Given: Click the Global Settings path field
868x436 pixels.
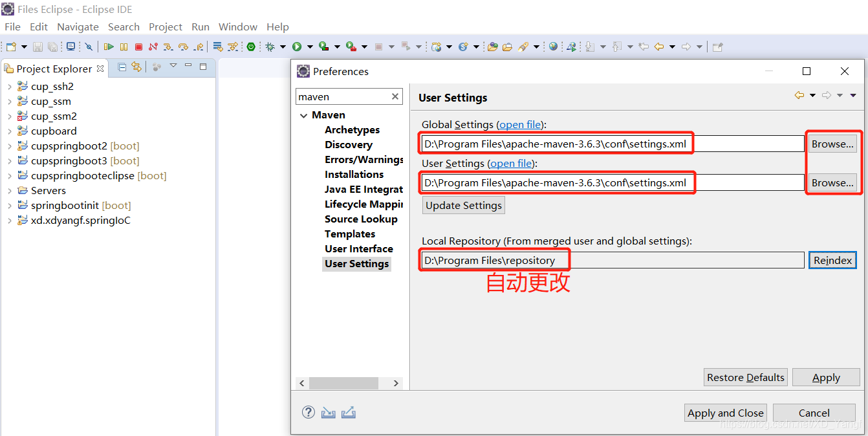Looking at the screenshot, I should (613, 144).
